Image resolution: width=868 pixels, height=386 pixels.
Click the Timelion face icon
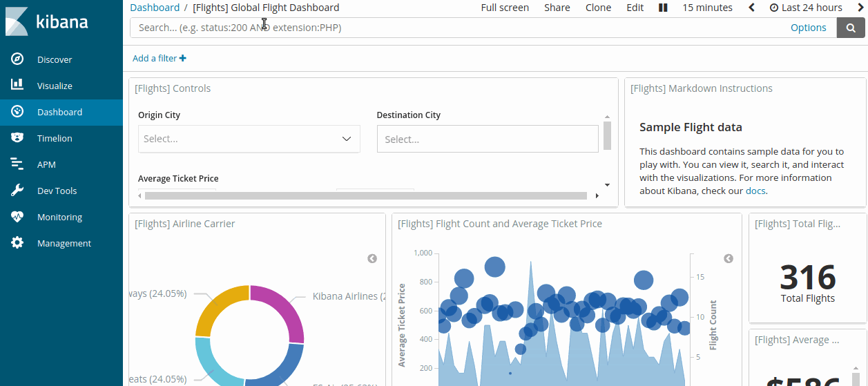[x=17, y=138]
